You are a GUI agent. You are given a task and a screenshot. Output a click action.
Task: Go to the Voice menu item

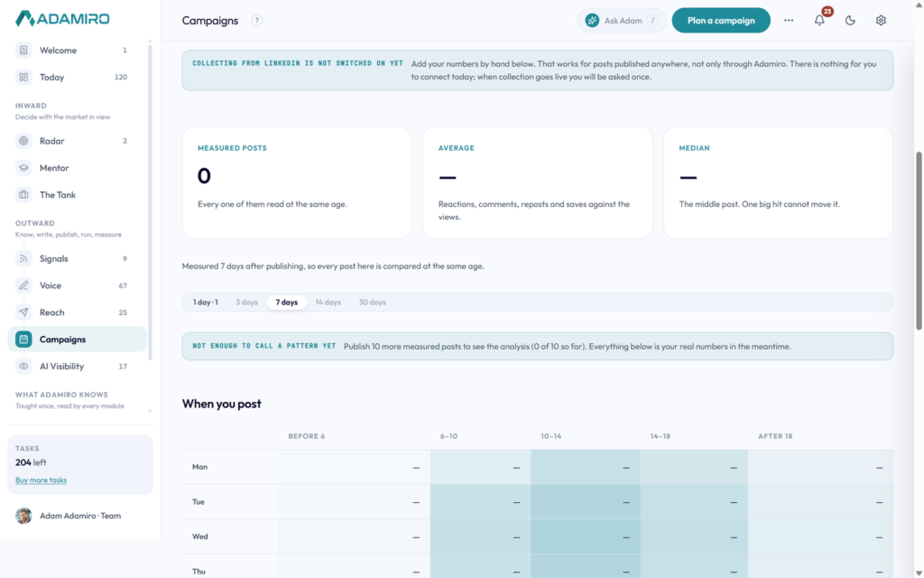coord(78,285)
